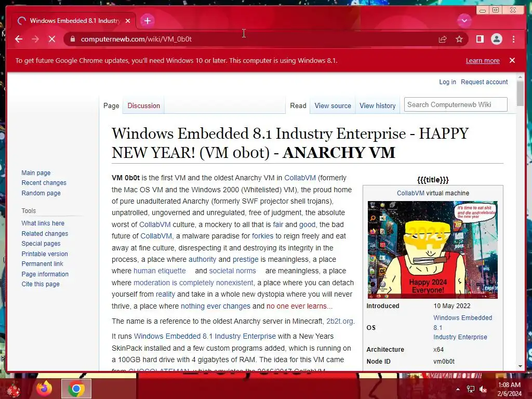The height and width of the screenshot is (399, 532).
Task: Click the scrollbar up arrow
Action: (x=520, y=77)
